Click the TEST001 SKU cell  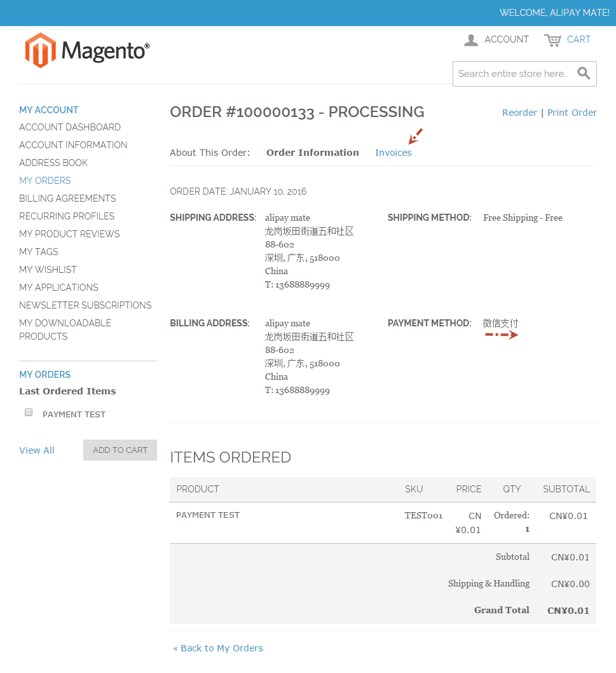tap(423, 515)
